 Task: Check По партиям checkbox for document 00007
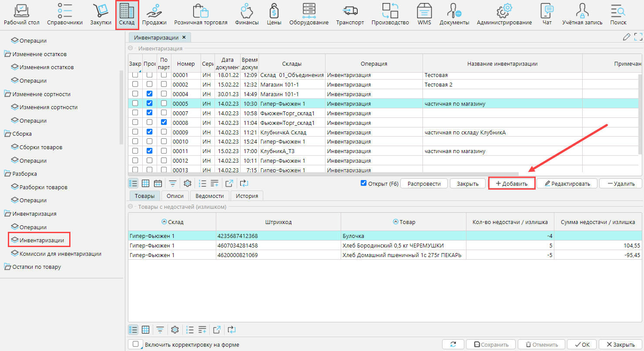(164, 113)
